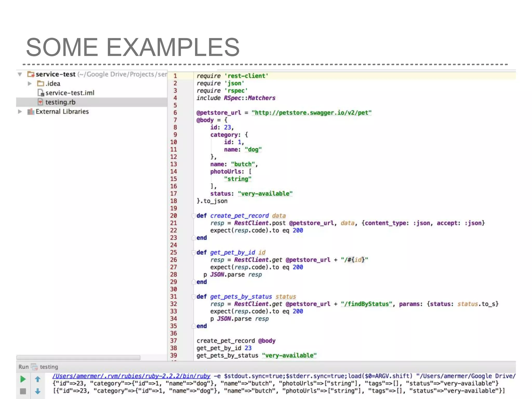This screenshot has height=399, width=532.
Task: Click the green Run play button
Action: coord(23,379)
